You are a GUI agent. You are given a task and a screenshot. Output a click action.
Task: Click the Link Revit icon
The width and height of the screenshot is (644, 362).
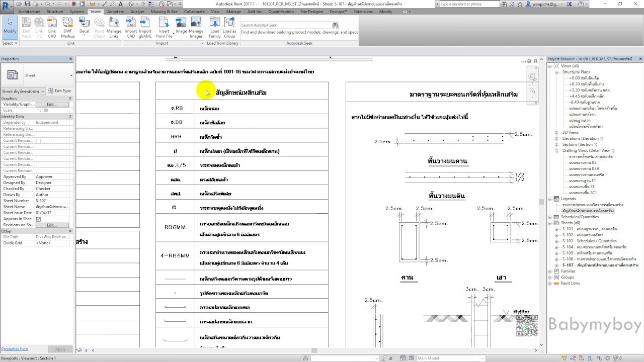click(x=26, y=28)
